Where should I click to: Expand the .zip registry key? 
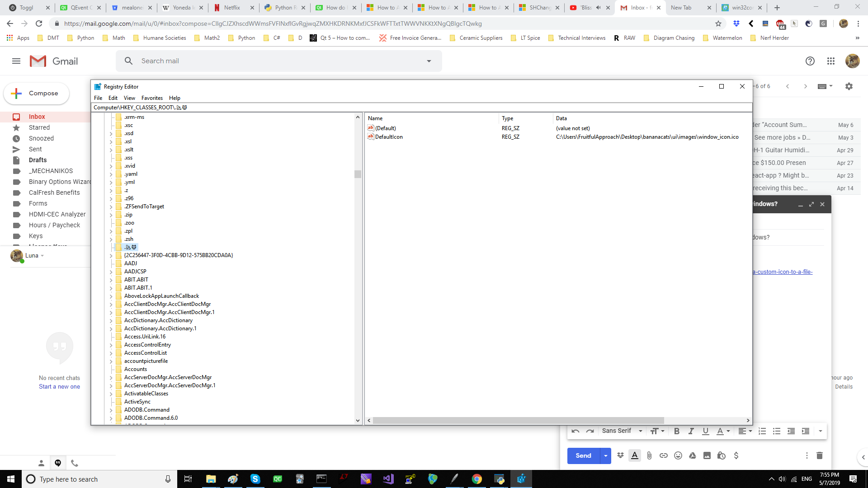(x=111, y=215)
